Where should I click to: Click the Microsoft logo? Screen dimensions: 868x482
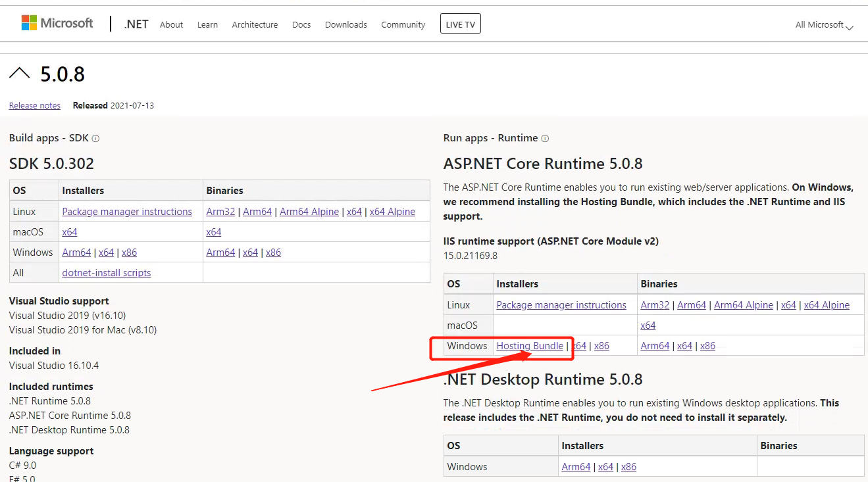point(57,22)
